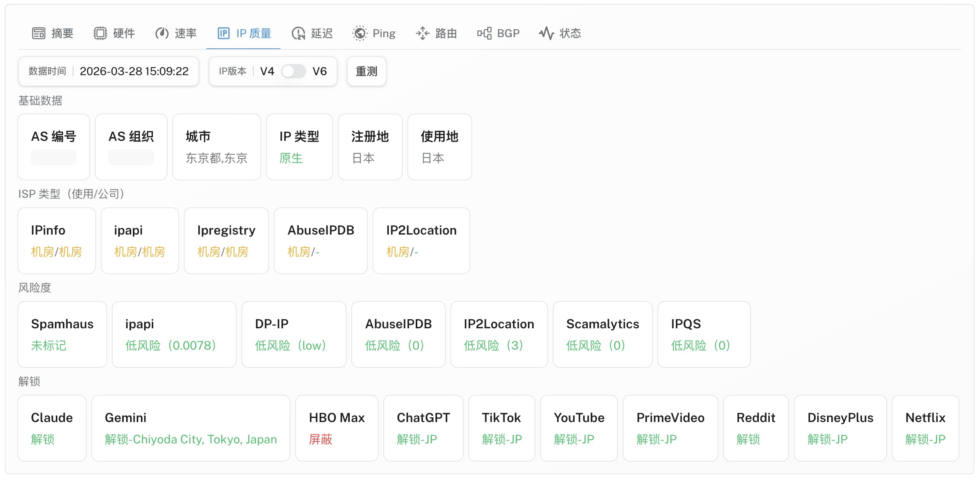Screen dimensions: 980x481
Task: Click the Gemini Chiyoda City unlock card
Action: pos(191,428)
